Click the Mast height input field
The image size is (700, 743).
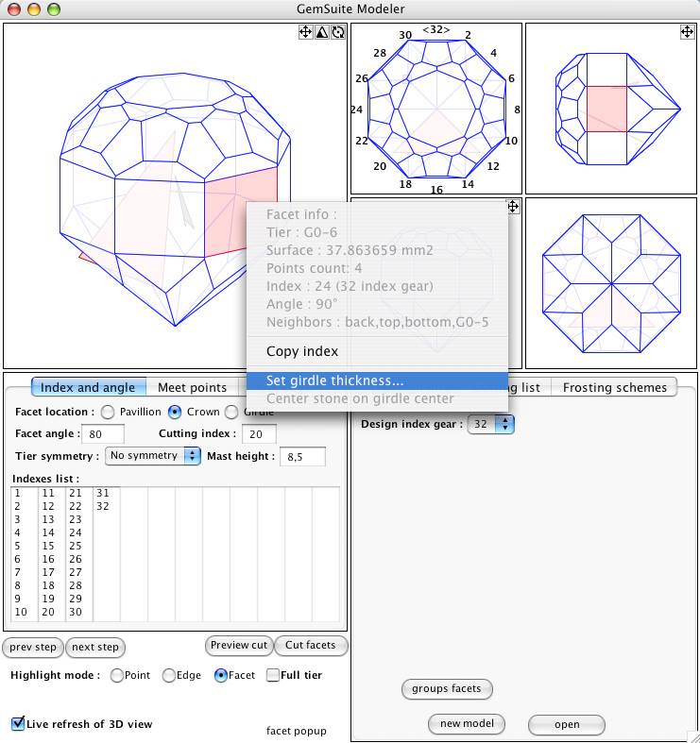click(302, 456)
